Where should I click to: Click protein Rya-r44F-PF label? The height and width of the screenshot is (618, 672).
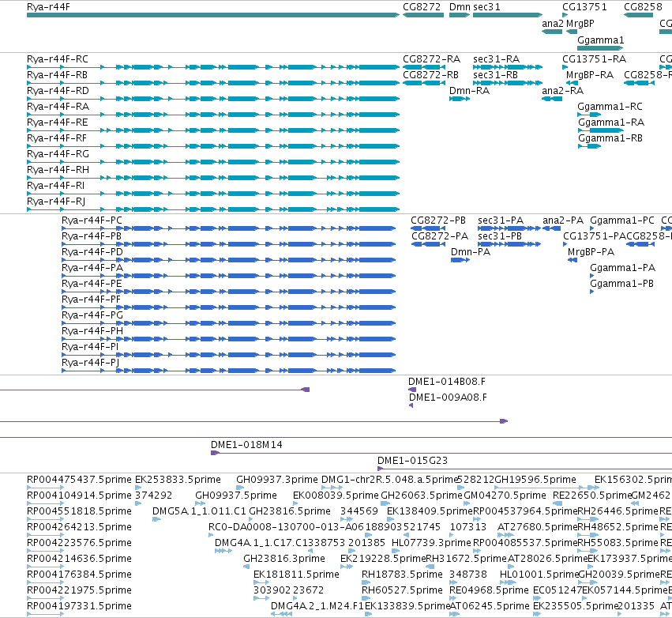point(92,300)
